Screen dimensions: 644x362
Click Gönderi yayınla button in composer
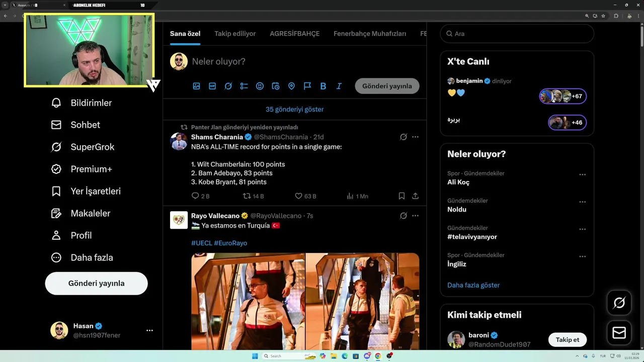point(387,86)
